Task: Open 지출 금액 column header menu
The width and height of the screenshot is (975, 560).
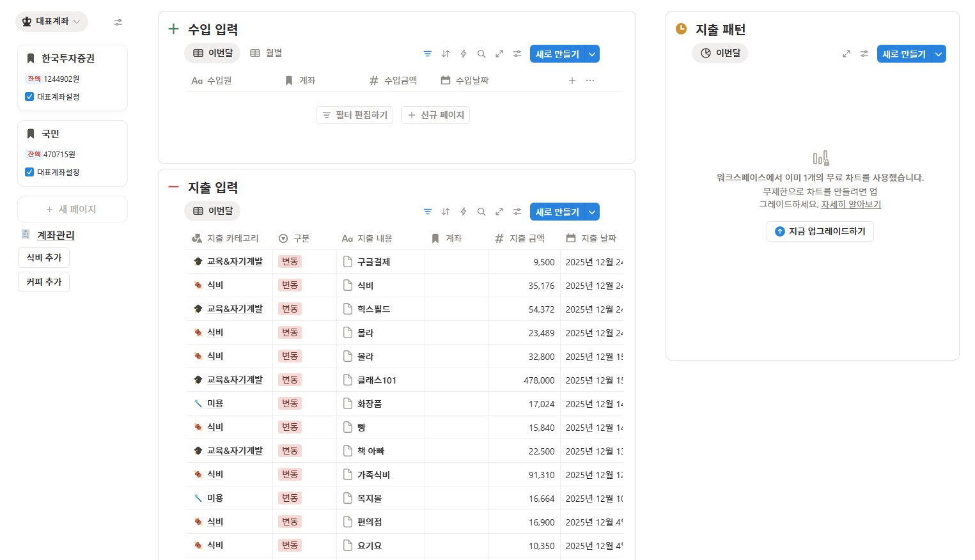Action: 520,238
